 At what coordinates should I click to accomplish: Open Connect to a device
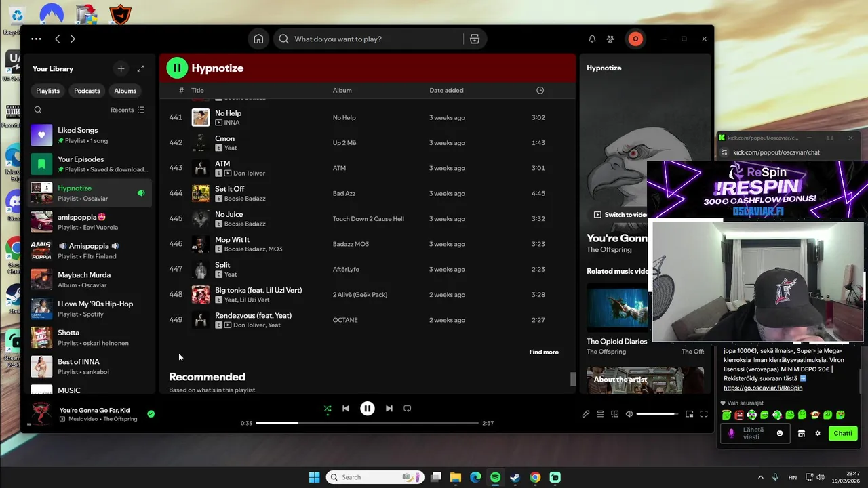pyautogui.click(x=615, y=414)
